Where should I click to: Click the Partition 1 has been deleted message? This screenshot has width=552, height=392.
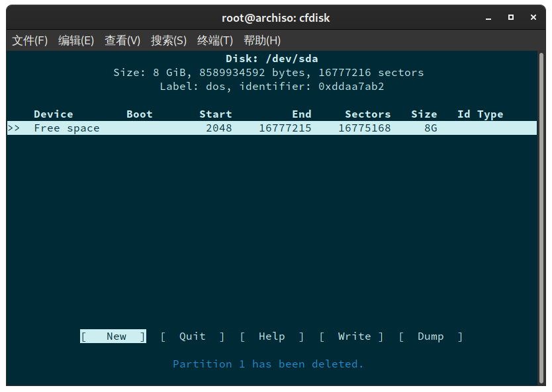coord(267,364)
